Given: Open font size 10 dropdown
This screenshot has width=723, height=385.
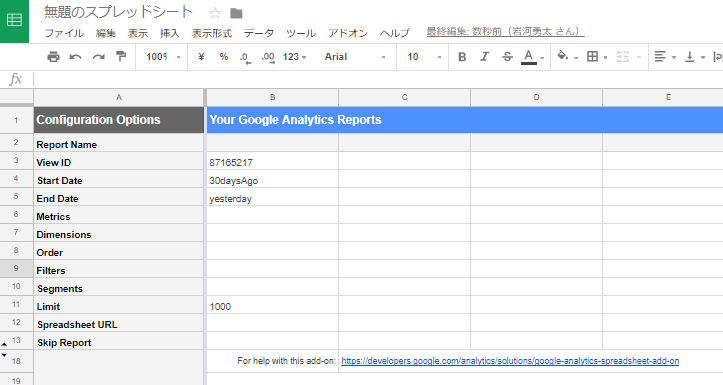Looking at the screenshot, I should point(424,57).
